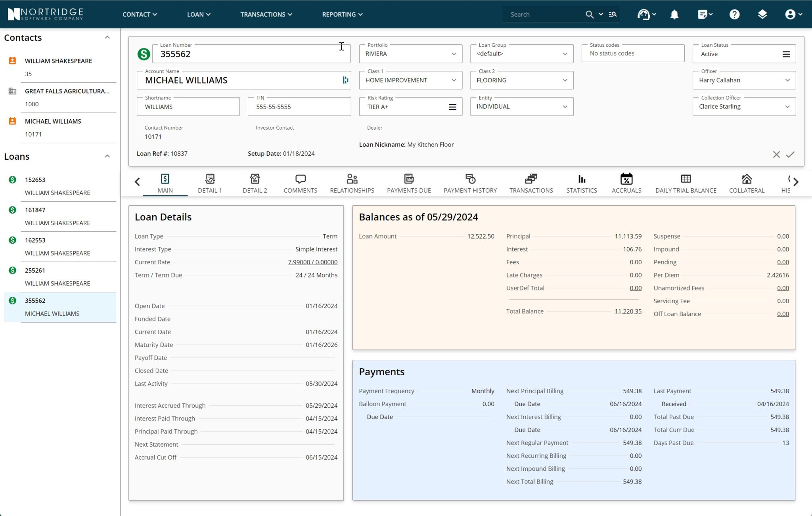The height and width of the screenshot is (516, 812).
Task: Open the Portfolio dropdown
Action: (453, 54)
